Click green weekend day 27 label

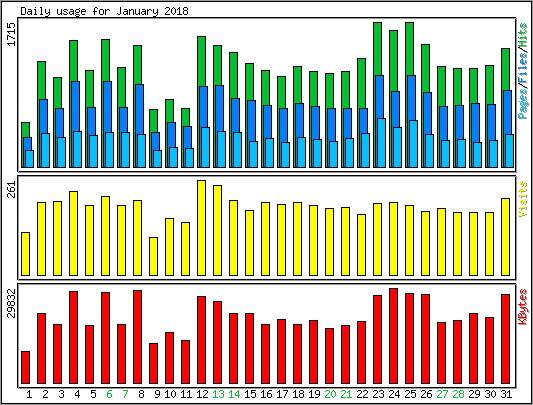point(442,394)
